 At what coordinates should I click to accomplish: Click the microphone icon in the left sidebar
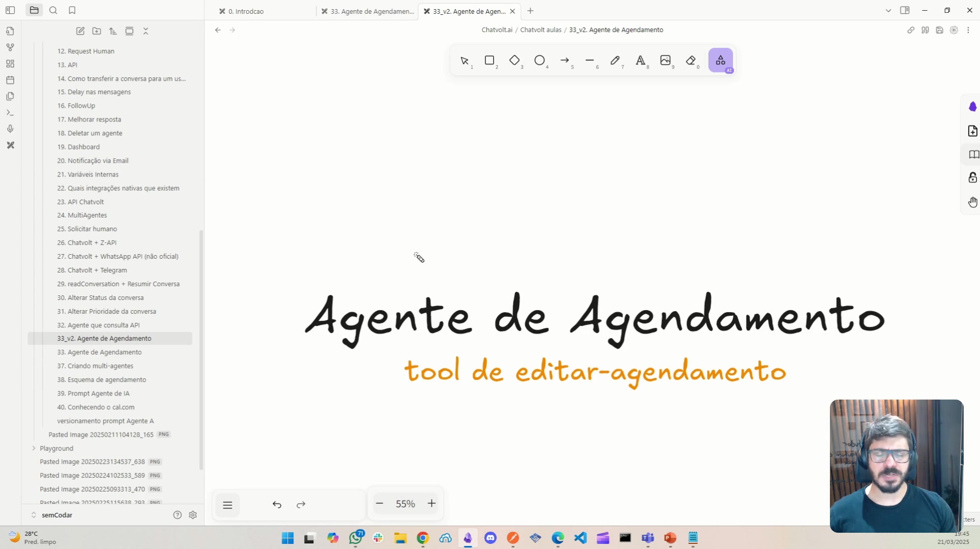[10, 129]
